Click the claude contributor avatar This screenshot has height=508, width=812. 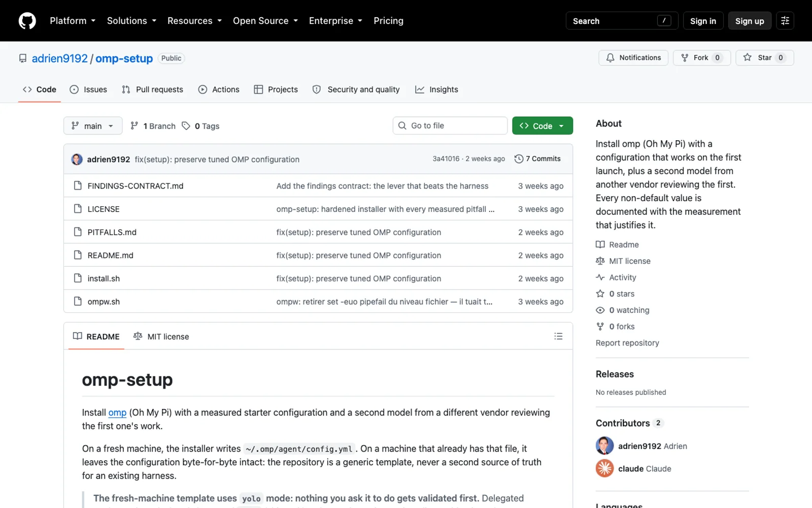tap(604, 468)
